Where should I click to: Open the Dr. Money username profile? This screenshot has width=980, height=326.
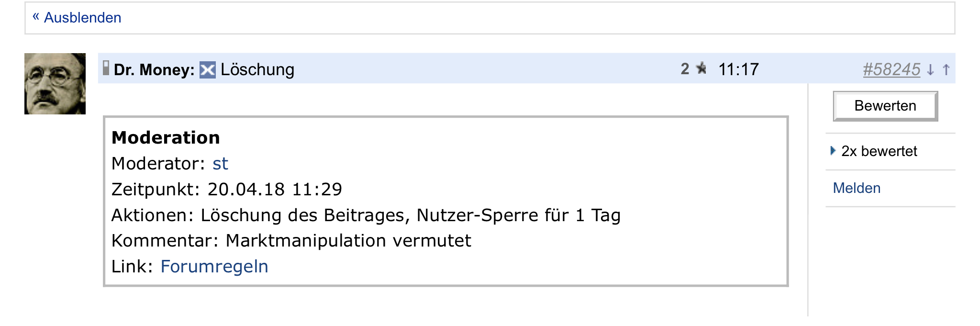154,70
